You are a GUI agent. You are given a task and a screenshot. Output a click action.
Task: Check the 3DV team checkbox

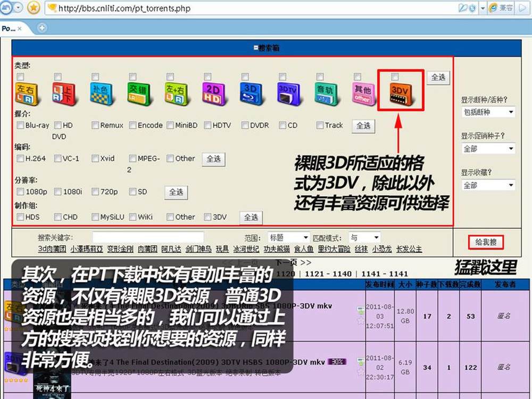tap(207, 217)
